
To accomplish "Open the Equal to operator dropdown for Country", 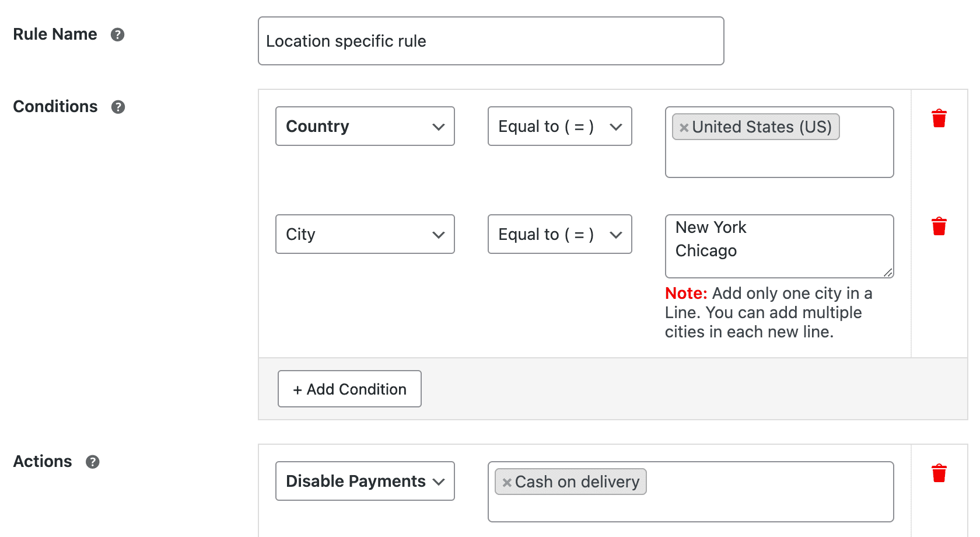I will coord(559,126).
